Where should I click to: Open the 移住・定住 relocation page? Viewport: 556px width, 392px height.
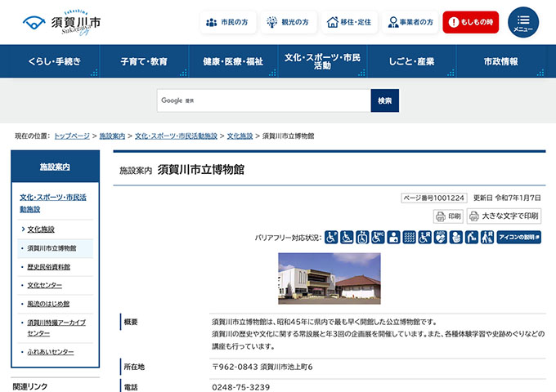[349, 22]
